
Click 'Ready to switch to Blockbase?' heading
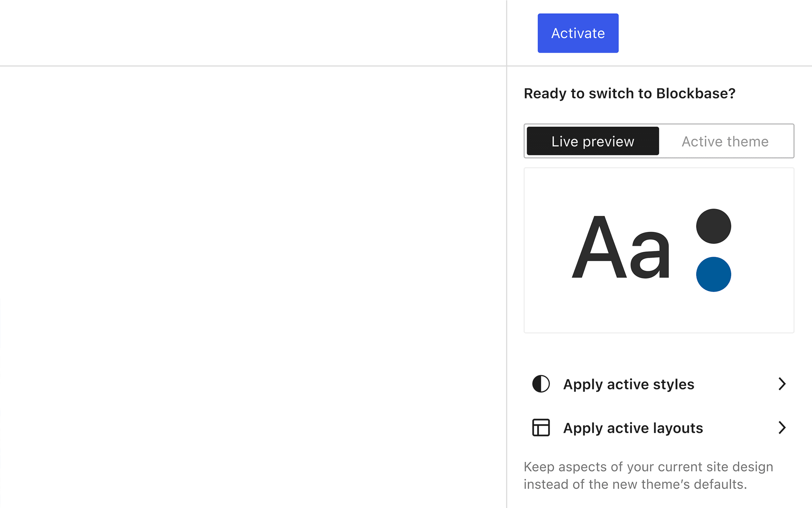point(630,94)
